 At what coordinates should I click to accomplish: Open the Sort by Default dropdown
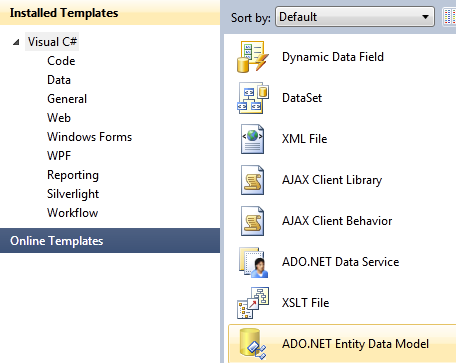click(355, 17)
